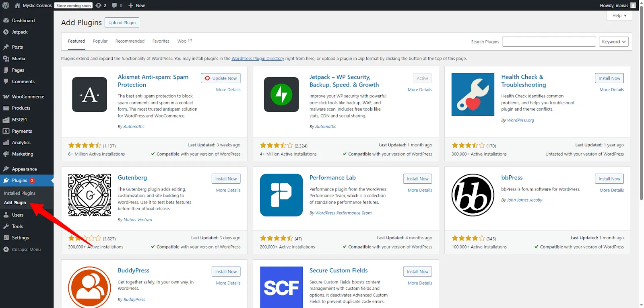
Task: Install the Performance Lab plugin
Action: (418, 179)
